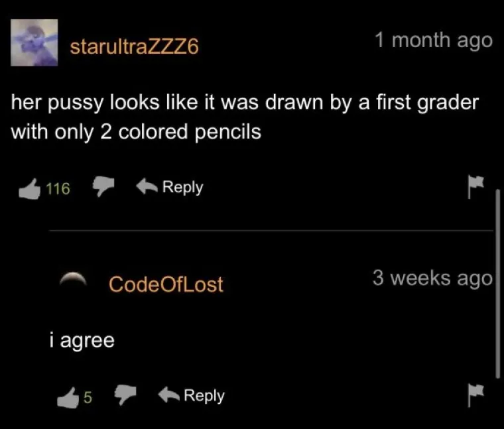Dislike the comment by starultraZZZ6
The width and height of the screenshot is (504, 429).
click(x=103, y=186)
